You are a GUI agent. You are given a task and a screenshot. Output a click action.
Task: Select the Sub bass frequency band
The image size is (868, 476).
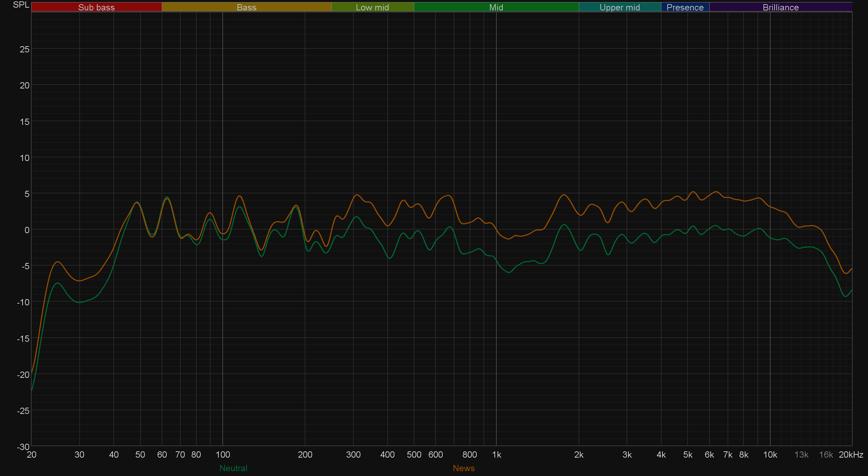(97, 7)
